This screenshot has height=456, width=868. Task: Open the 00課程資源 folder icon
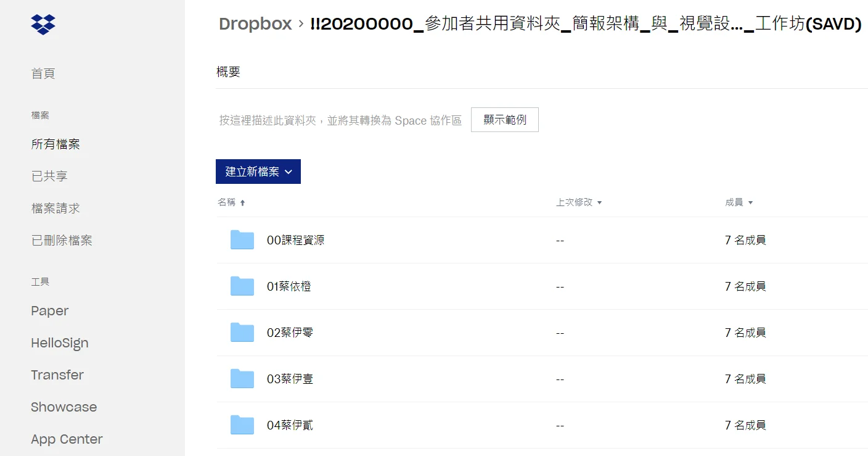pos(242,240)
